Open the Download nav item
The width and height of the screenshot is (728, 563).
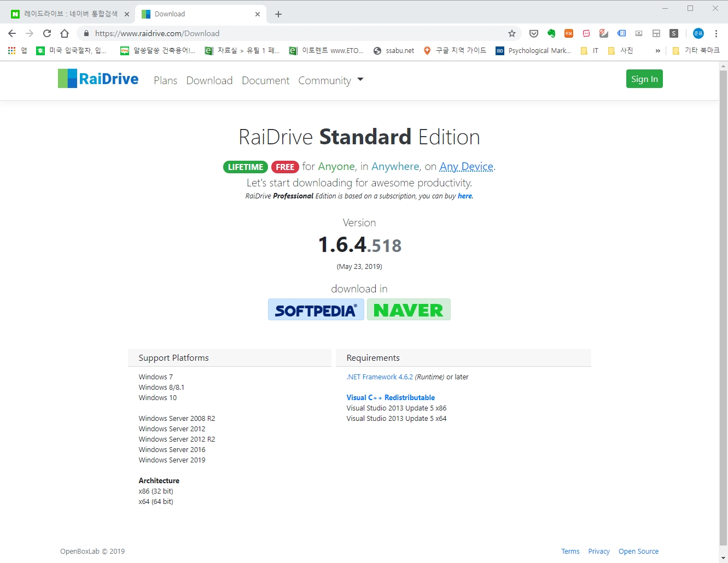click(209, 80)
